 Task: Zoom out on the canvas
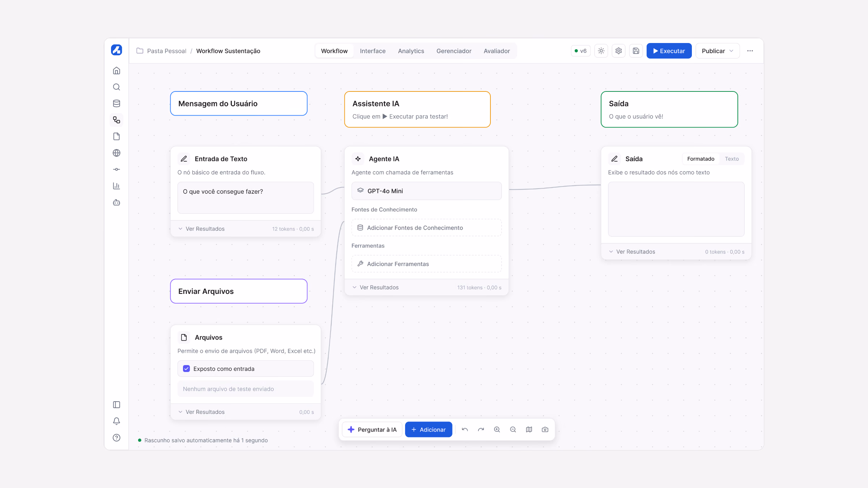tap(513, 429)
